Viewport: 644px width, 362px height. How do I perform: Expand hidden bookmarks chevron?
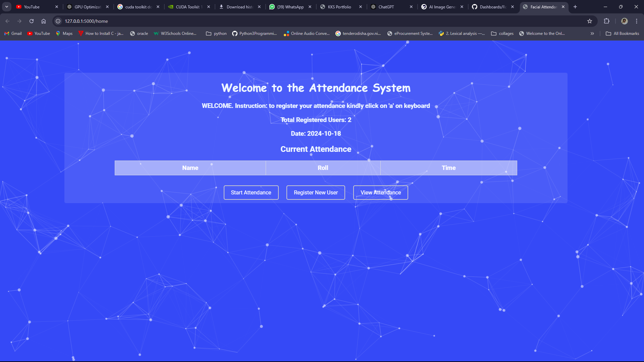pyautogui.click(x=592, y=34)
